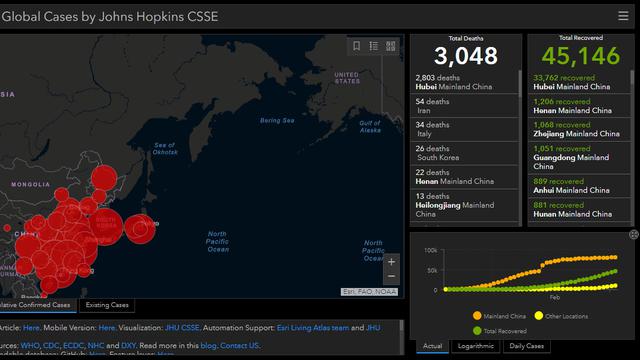
Task: Open the blog link
Action: point(208,345)
